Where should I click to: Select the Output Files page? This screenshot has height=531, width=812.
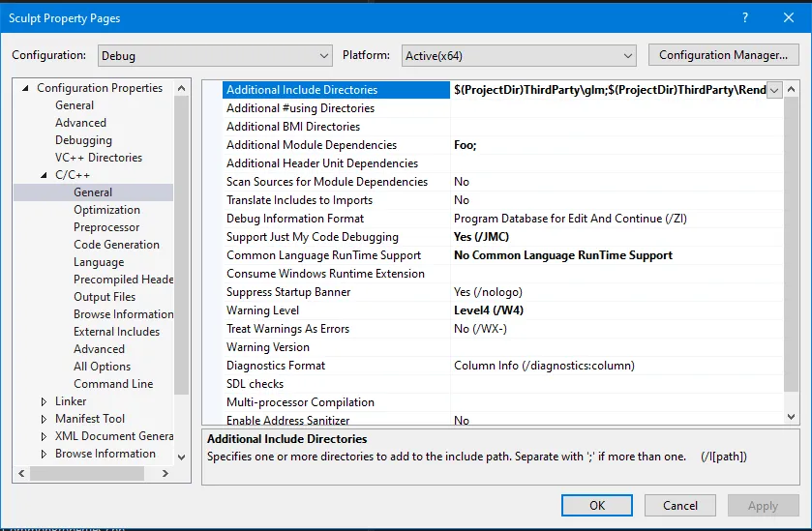click(105, 297)
